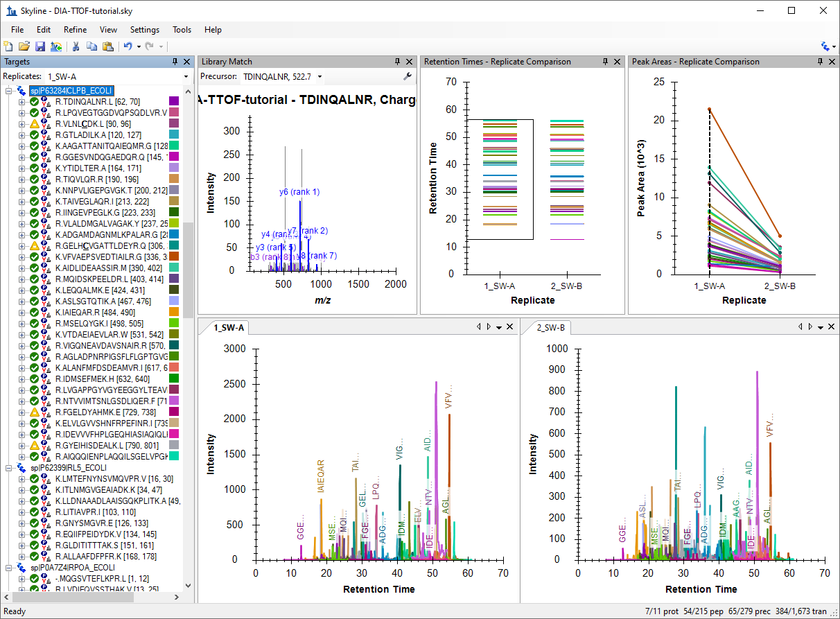Open window list dropdown in 2_SW-B pane

pyautogui.click(x=821, y=327)
